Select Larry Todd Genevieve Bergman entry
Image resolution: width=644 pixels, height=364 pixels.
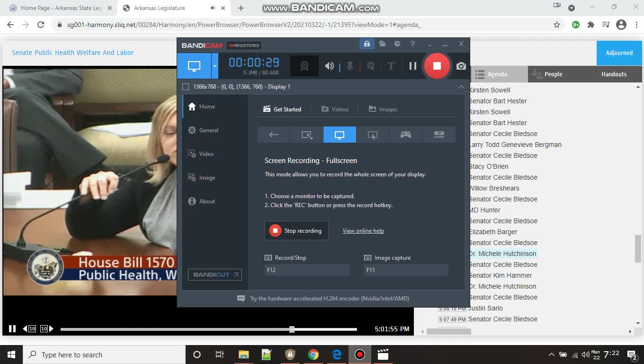point(515,145)
